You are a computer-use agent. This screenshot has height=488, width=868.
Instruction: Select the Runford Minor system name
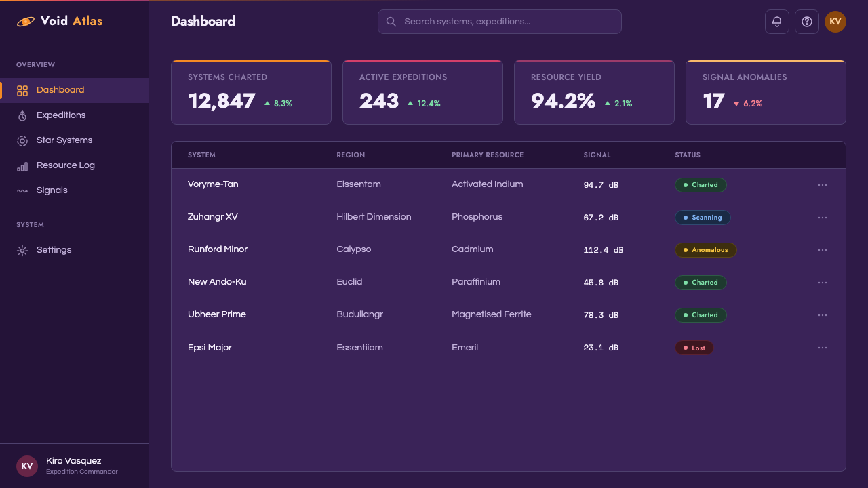tap(218, 249)
